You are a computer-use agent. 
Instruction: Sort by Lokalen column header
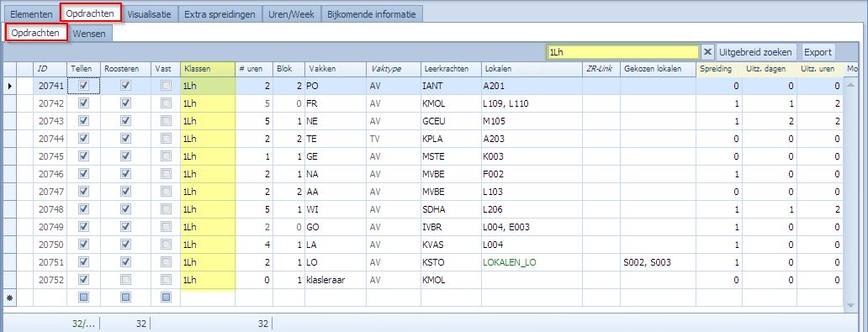tap(532, 69)
